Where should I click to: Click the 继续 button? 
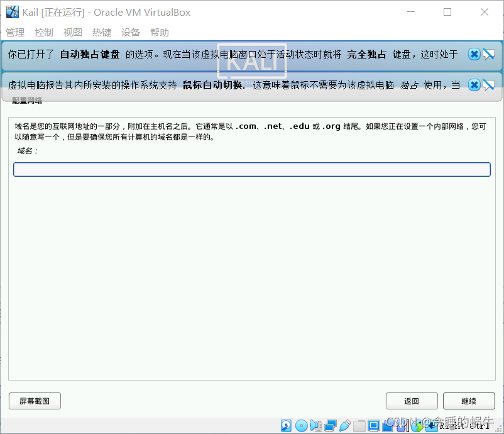pyautogui.click(x=469, y=401)
